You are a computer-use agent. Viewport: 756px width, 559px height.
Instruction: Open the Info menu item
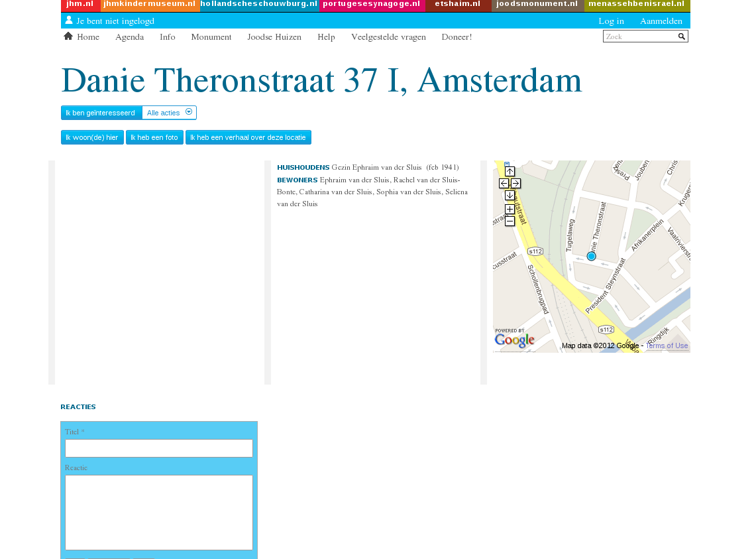click(168, 37)
